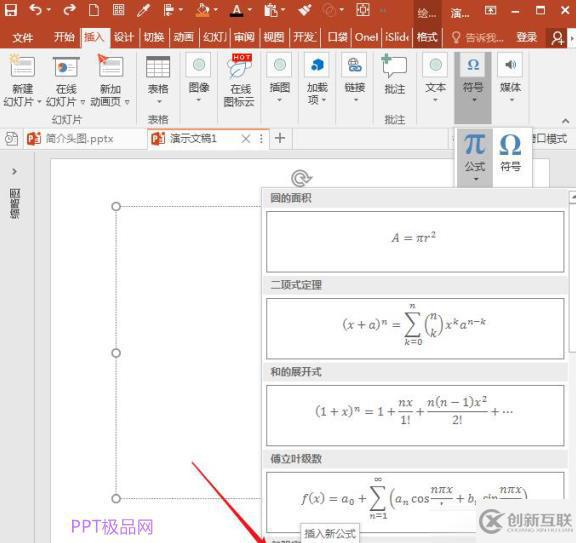Switch to the 切换 ribbon tab
Screen dimensions: 576x543
[154, 37]
